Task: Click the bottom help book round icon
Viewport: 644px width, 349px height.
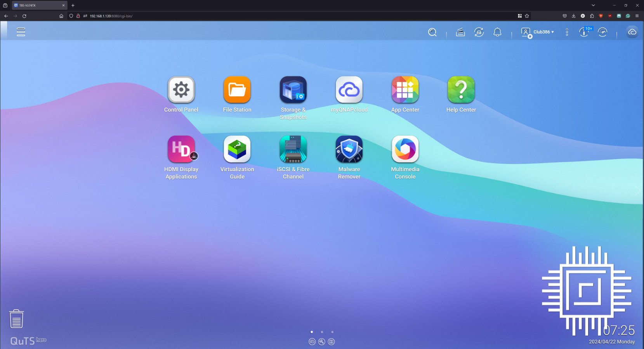Action: pos(332,342)
